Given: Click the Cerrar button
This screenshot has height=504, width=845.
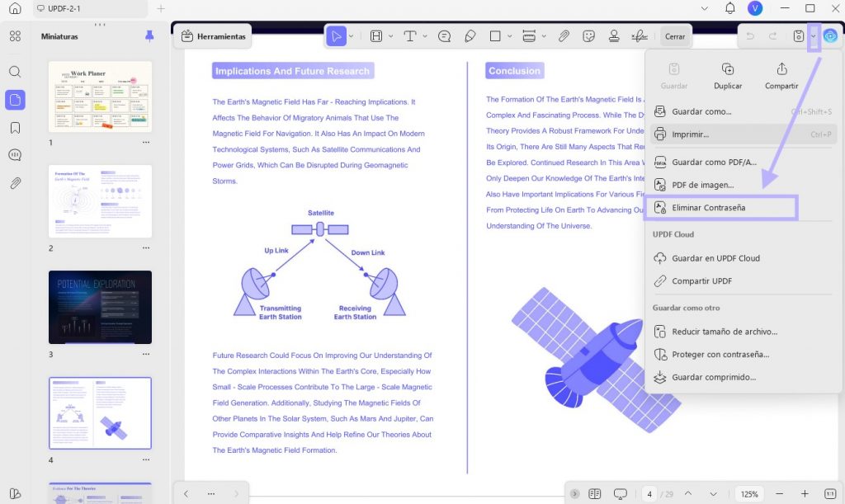Looking at the screenshot, I should 675,36.
